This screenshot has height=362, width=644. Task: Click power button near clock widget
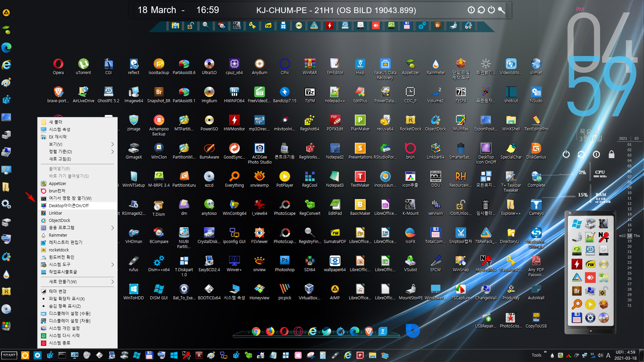[x=566, y=154]
